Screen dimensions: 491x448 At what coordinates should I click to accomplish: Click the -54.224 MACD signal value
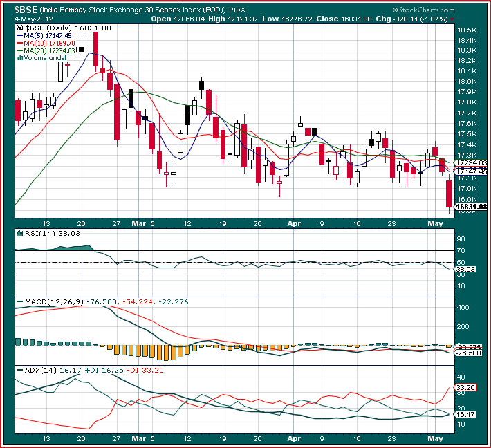click(x=138, y=302)
